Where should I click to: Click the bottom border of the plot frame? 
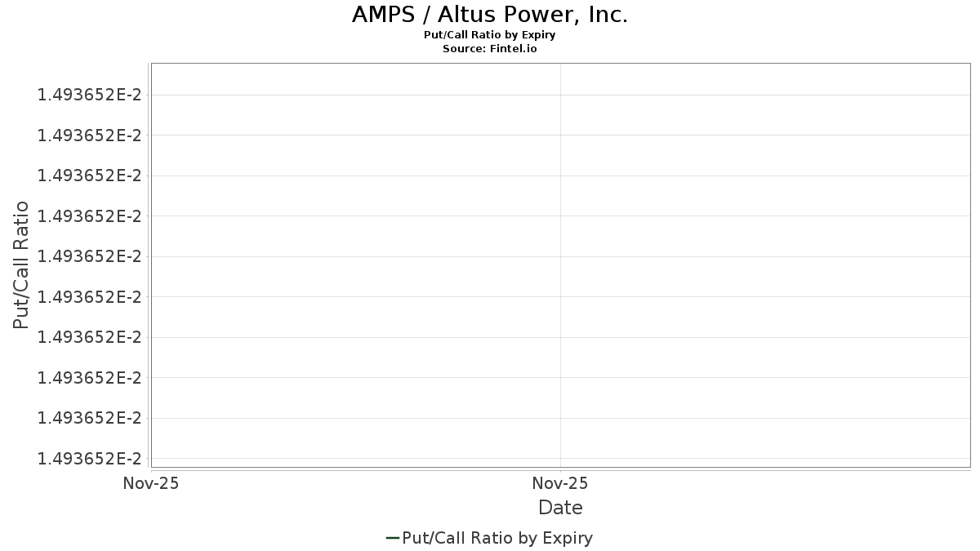560,467
